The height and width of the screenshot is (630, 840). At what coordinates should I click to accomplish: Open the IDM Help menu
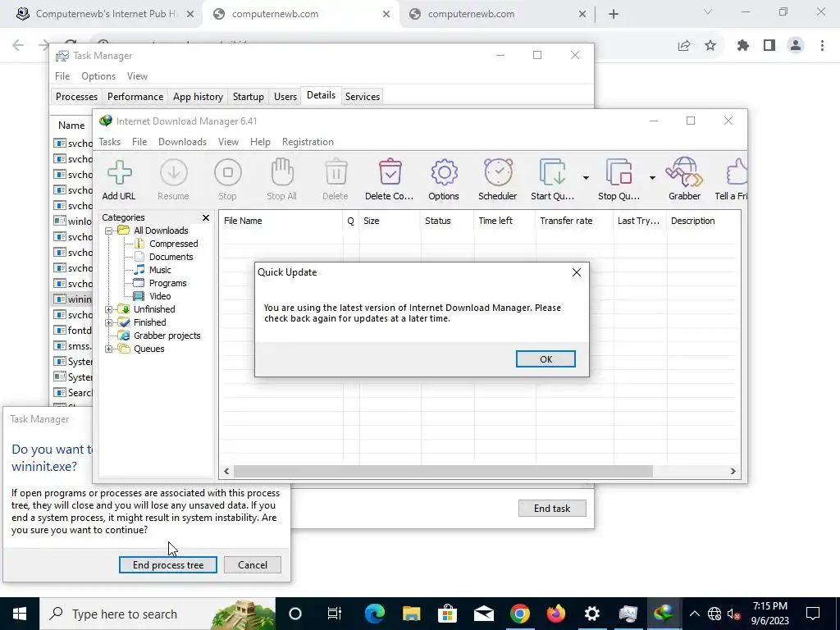(x=260, y=142)
